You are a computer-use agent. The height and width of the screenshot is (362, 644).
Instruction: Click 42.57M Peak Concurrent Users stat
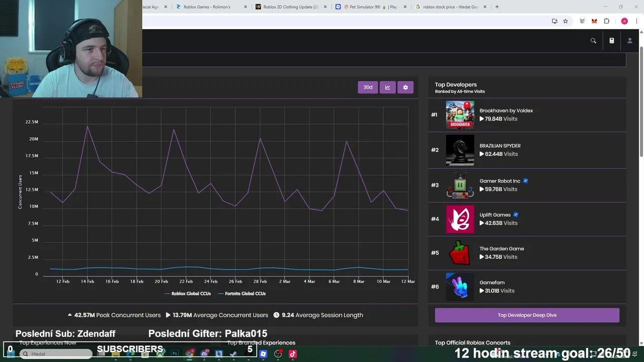(114, 315)
